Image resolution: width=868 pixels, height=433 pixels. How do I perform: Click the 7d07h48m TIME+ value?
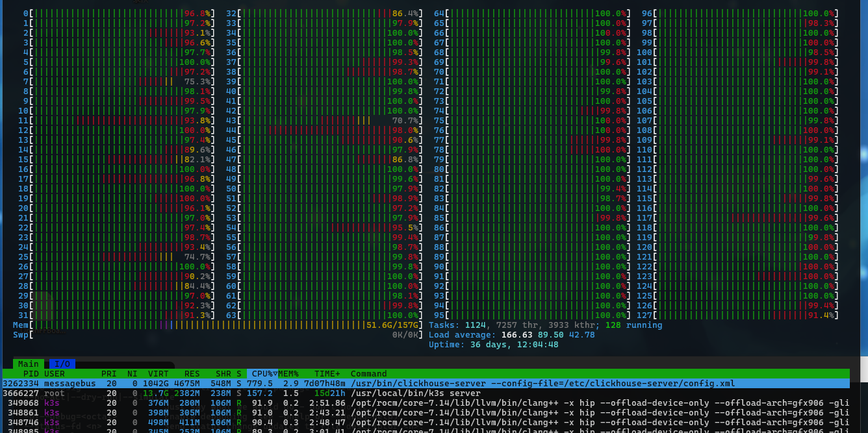[325, 384]
